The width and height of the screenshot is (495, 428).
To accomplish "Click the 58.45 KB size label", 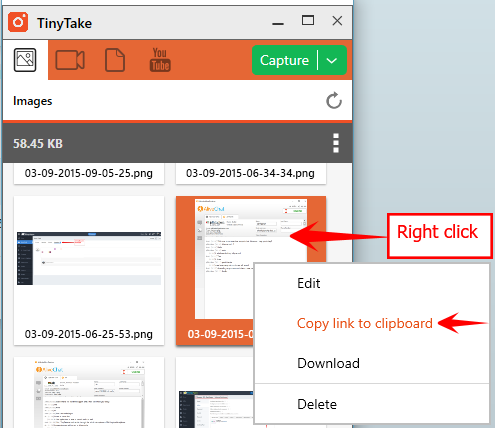I will [38, 144].
